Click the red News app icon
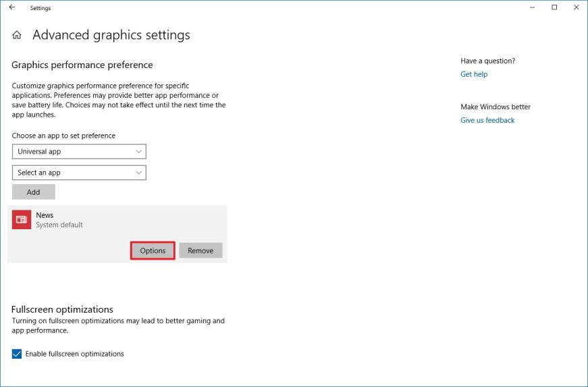Image resolution: width=588 pixels, height=387 pixels. 21,220
